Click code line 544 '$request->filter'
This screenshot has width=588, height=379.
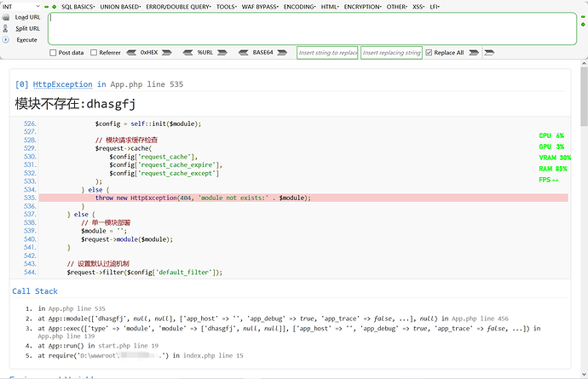145,273
